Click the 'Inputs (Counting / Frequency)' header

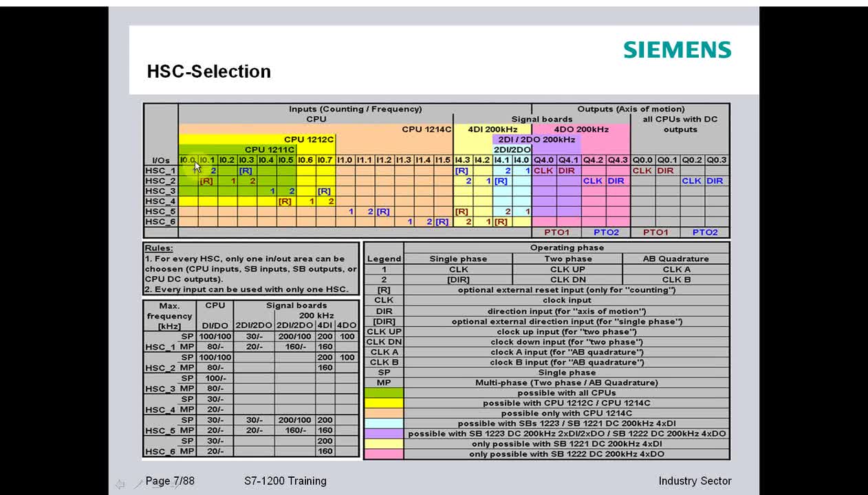[x=356, y=109]
